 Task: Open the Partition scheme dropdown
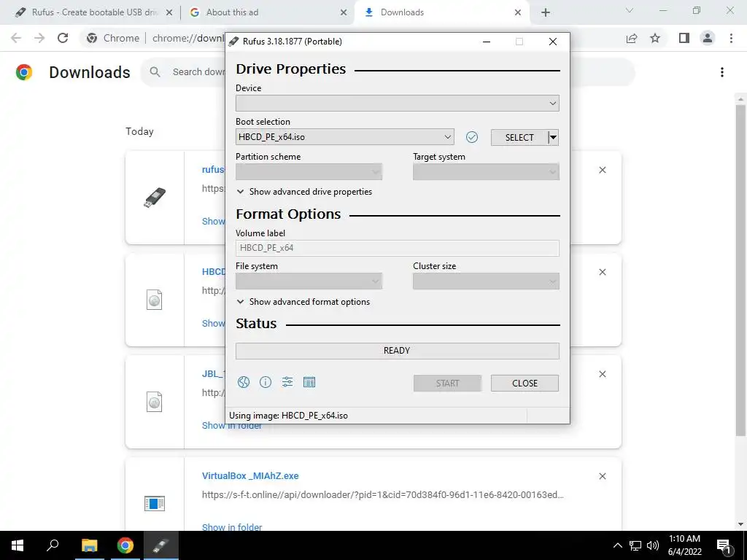click(309, 172)
